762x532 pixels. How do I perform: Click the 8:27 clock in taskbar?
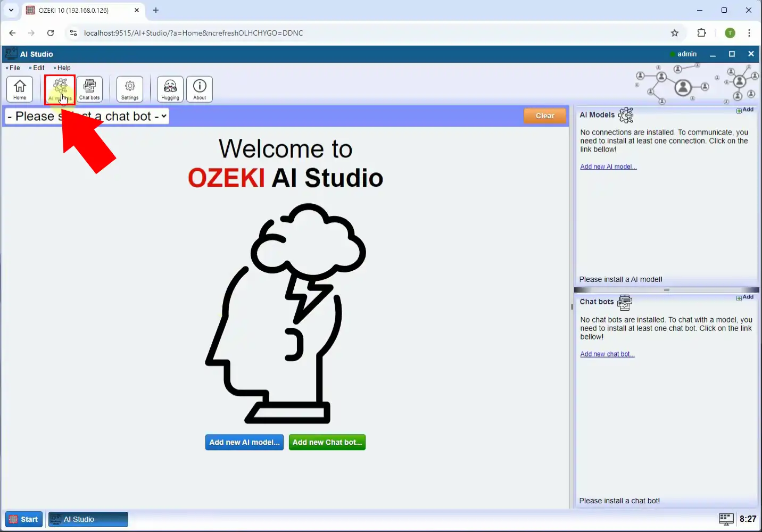click(748, 519)
